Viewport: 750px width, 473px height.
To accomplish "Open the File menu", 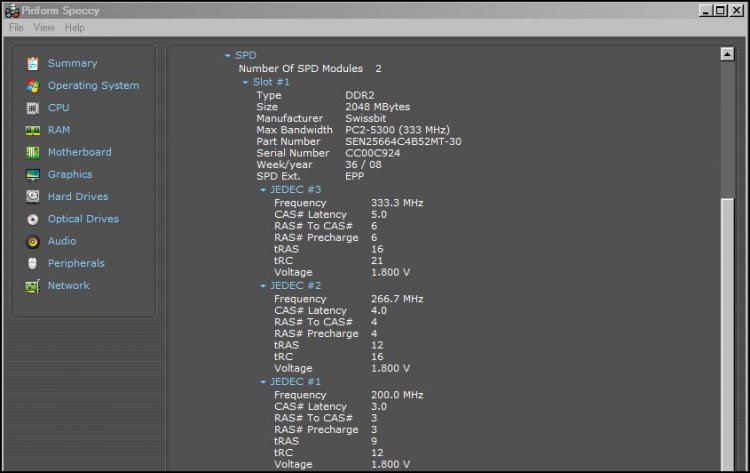I will pos(16,27).
